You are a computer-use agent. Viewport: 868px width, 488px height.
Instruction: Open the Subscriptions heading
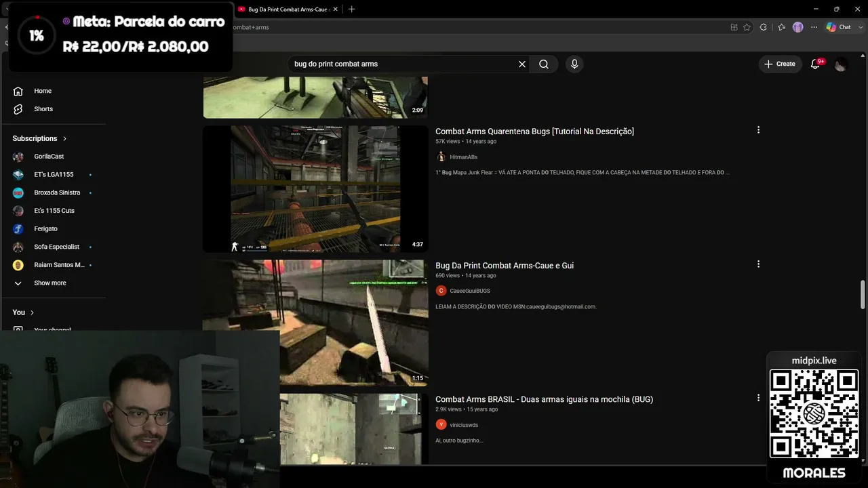pos(35,138)
